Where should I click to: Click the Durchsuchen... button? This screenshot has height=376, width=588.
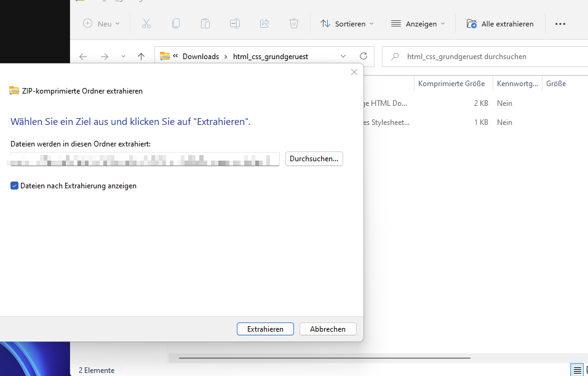point(314,159)
